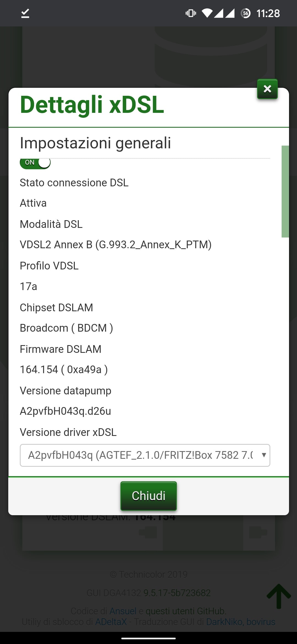Image resolution: width=297 pixels, height=644 pixels.
Task: Click the dialog's green vertical scrollbar
Action: click(x=285, y=191)
